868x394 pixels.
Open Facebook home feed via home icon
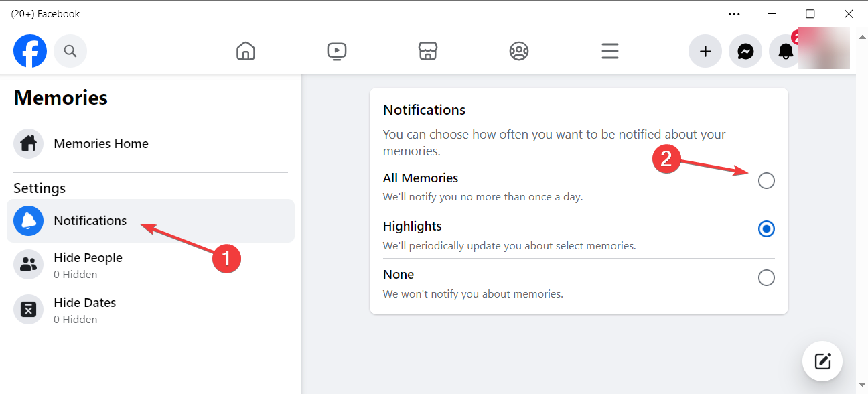245,50
